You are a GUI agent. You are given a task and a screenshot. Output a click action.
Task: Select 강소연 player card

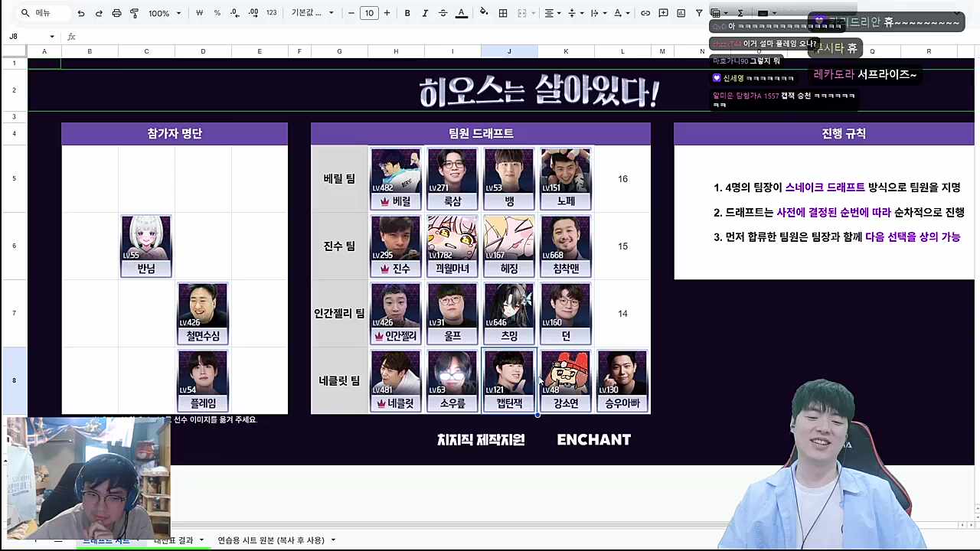(x=566, y=380)
